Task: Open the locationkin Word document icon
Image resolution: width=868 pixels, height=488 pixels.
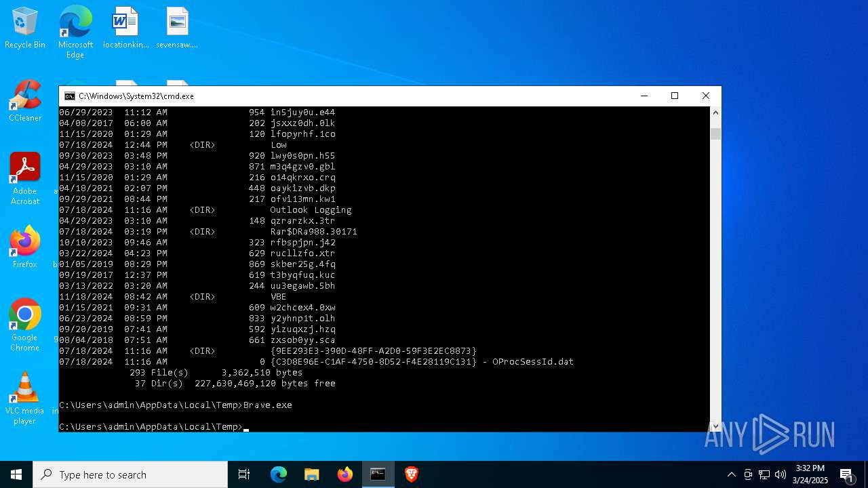Action: [125, 28]
